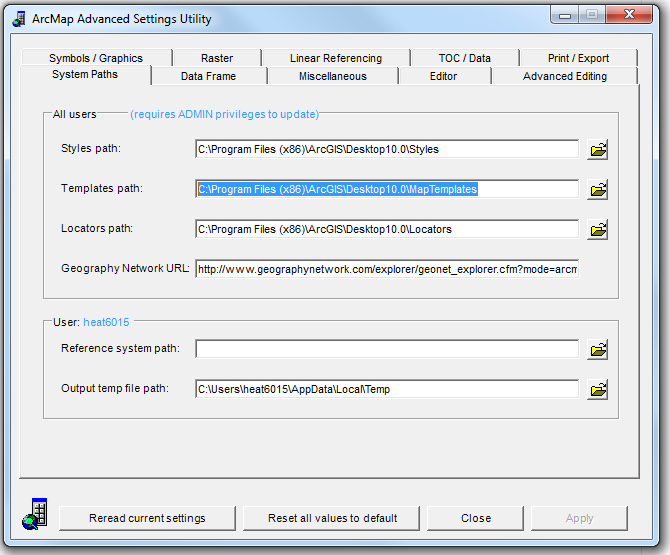Open the Linear Referencing tab

click(x=336, y=58)
